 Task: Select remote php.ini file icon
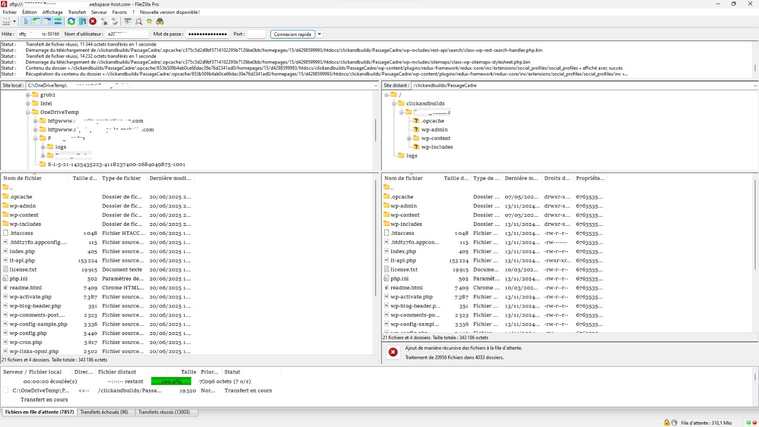[386, 279]
